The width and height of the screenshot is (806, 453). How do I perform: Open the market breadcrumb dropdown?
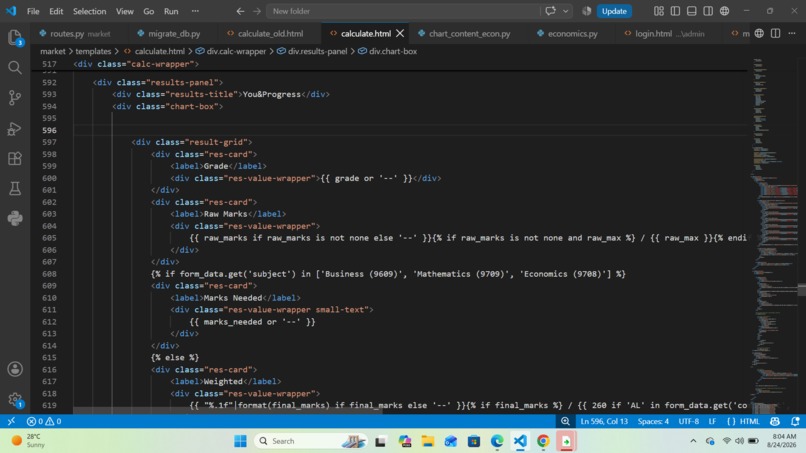(52, 51)
